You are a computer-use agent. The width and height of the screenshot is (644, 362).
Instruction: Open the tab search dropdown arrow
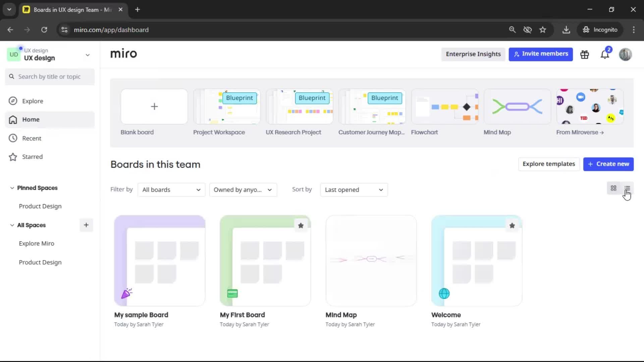[x=9, y=10]
